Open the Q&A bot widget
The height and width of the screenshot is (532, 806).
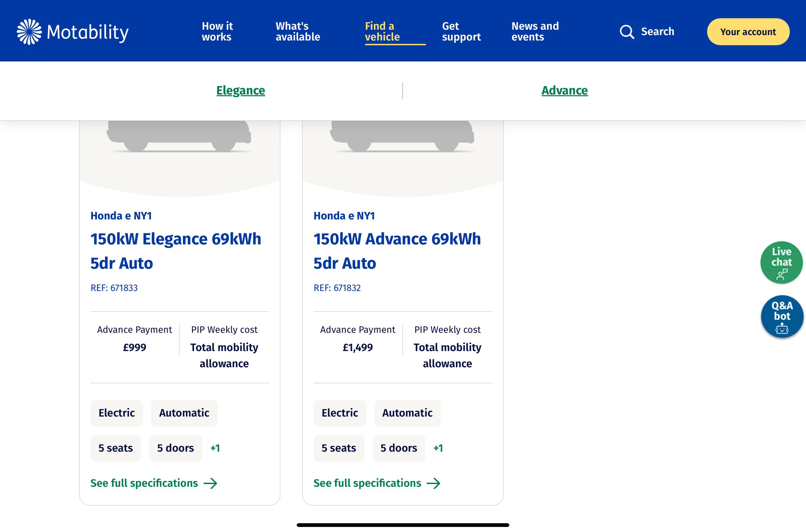[x=782, y=317]
